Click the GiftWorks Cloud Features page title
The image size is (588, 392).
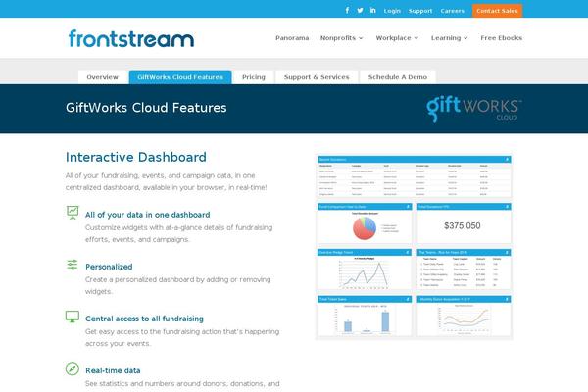coord(146,108)
